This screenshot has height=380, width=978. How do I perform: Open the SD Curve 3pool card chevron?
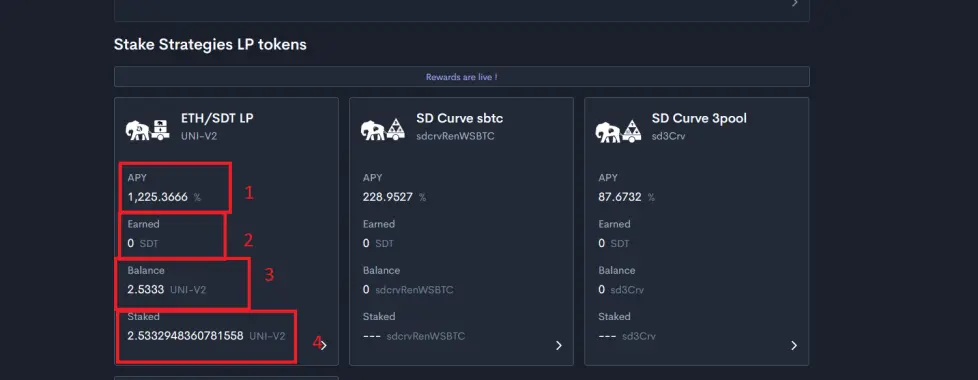(x=793, y=346)
